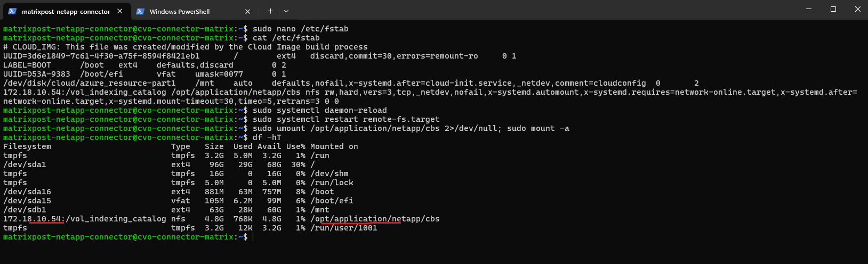The width and height of the screenshot is (868, 264).
Task: Close the terminal window
Action: pos(858,9)
